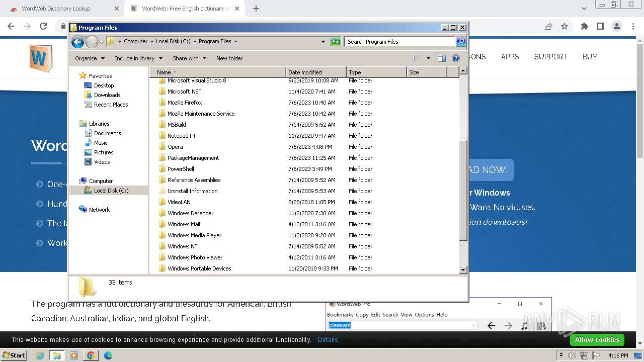Open Chrome tab search dropdown arrow
Image resolution: width=644 pixels, height=362 pixels.
click(x=584, y=9)
